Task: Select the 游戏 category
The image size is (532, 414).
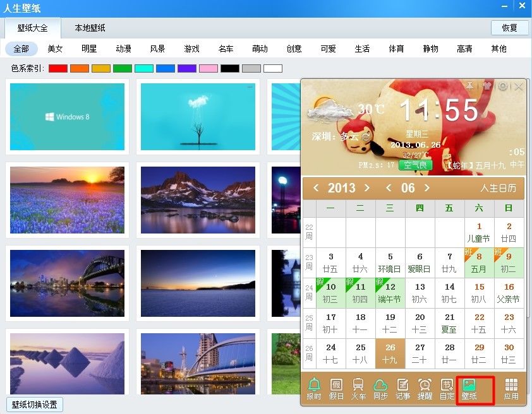Action: (191, 49)
